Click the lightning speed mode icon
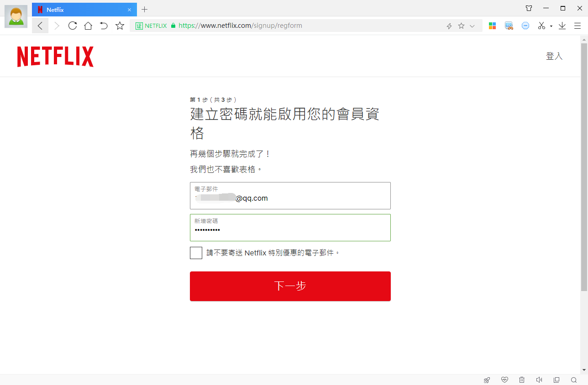This screenshot has width=588, height=385. coord(449,26)
